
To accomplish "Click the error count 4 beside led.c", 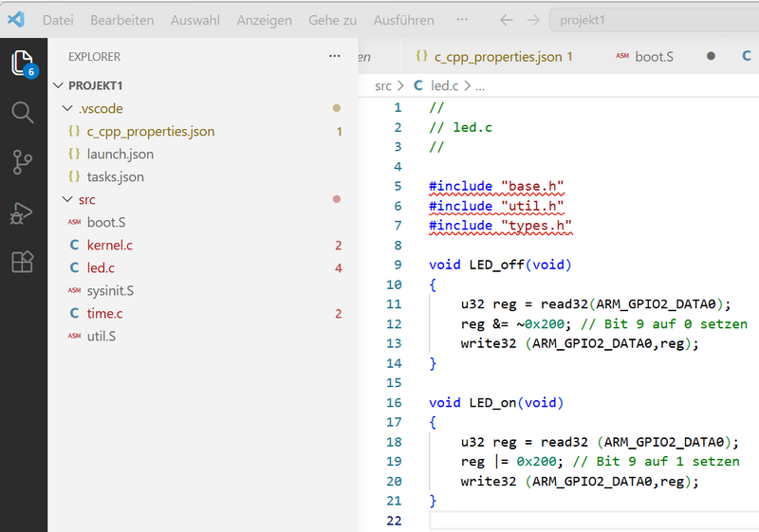I will (339, 268).
